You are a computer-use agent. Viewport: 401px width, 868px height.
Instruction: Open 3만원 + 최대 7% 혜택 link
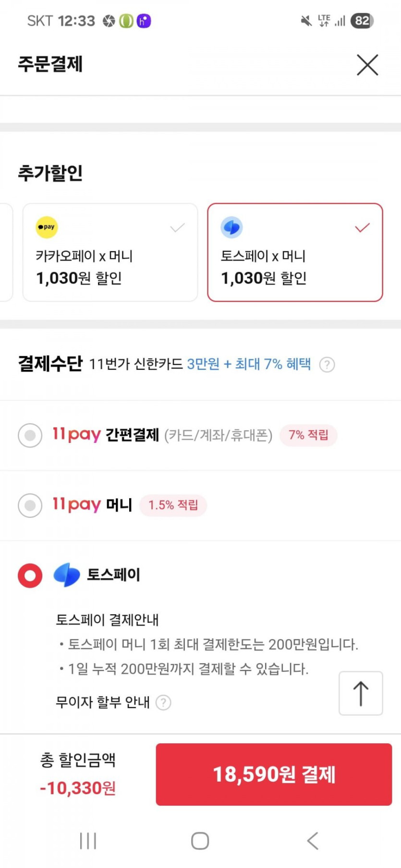pos(249,364)
